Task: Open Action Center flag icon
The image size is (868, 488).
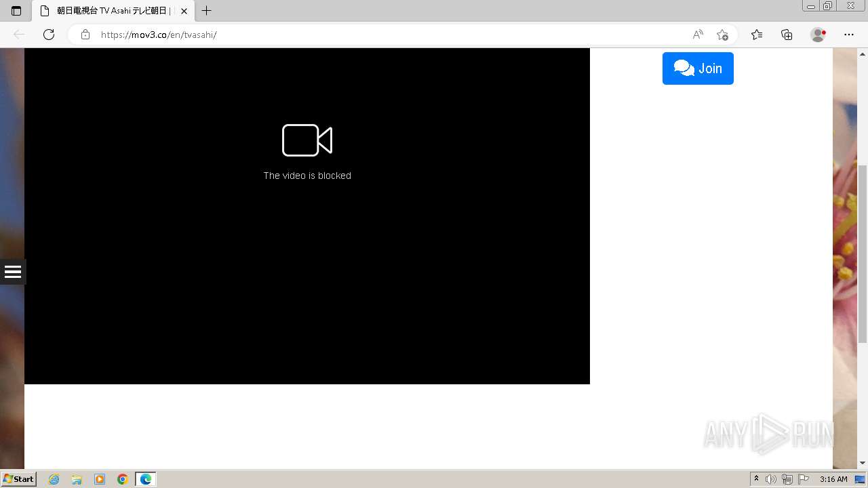Action: (804, 479)
